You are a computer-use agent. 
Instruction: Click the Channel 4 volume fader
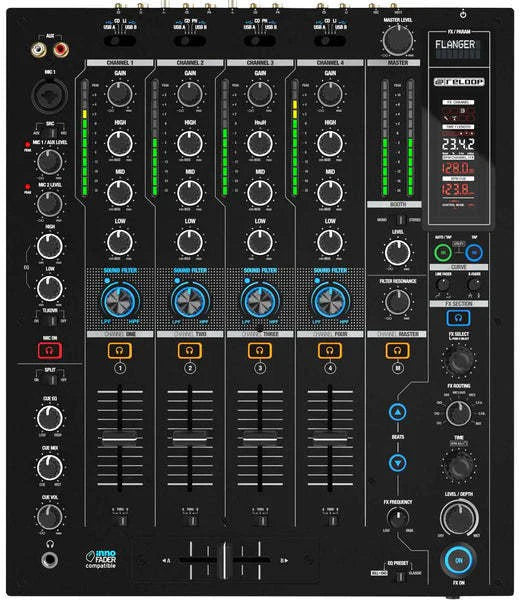[330, 439]
